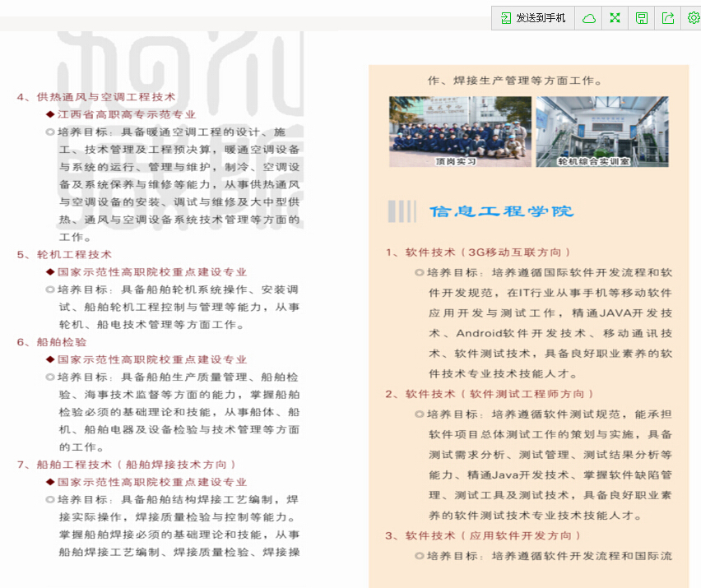Open the 轮机综合实训室 photo

pyautogui.click(x=602, y=132)
